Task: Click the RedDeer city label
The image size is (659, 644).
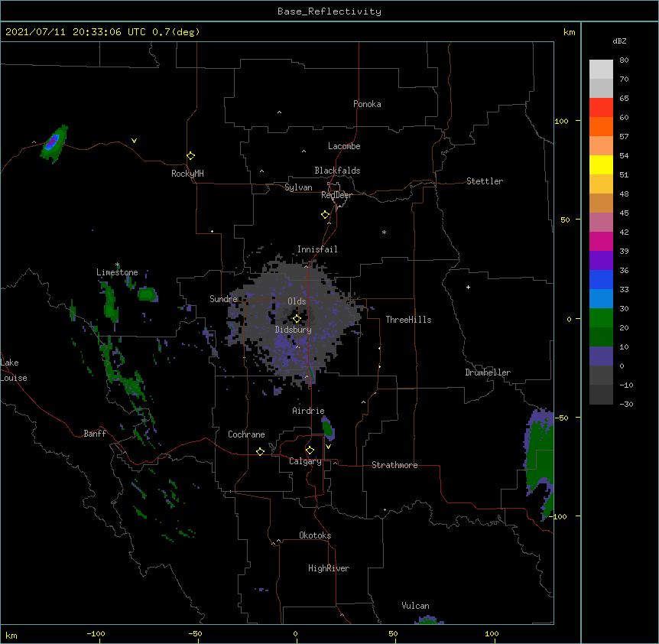Action: [336, 195]
